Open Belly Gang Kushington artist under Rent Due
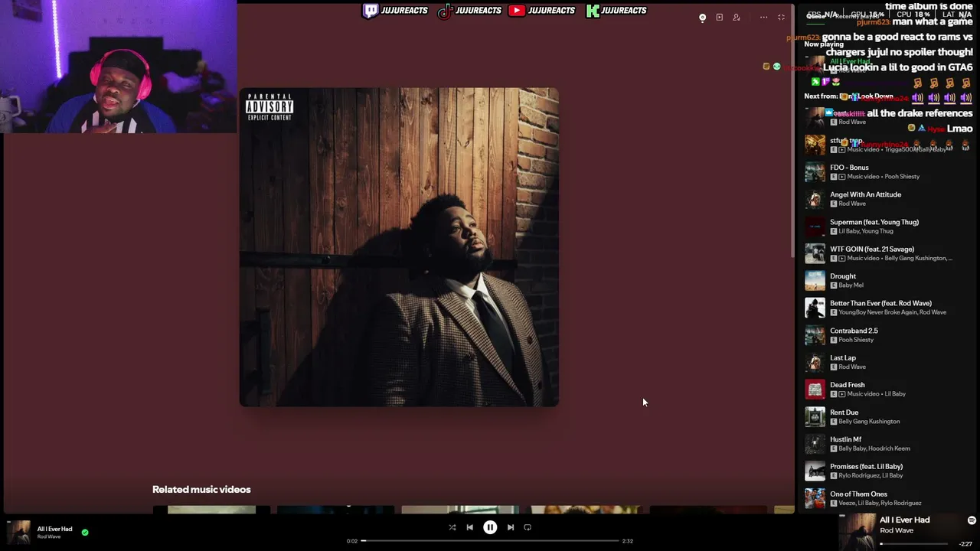This screenshot has height=551, width=980. (x=869, y=422)
